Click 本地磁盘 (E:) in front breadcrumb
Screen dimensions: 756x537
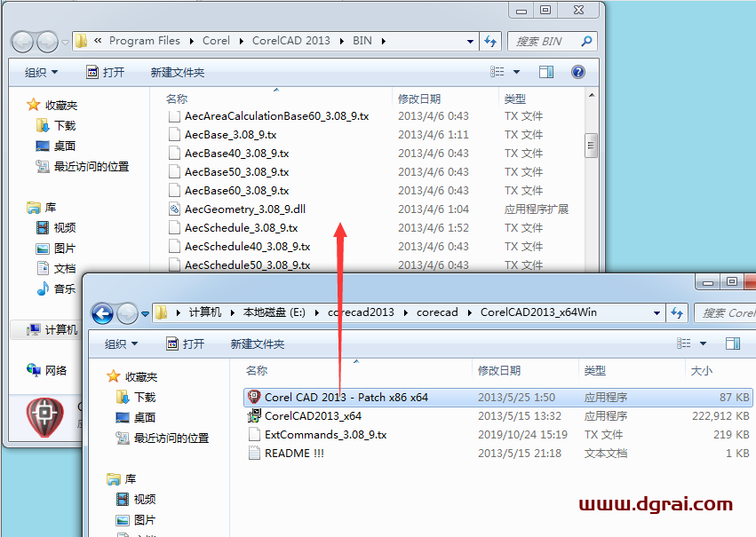[x=275, y=312]
